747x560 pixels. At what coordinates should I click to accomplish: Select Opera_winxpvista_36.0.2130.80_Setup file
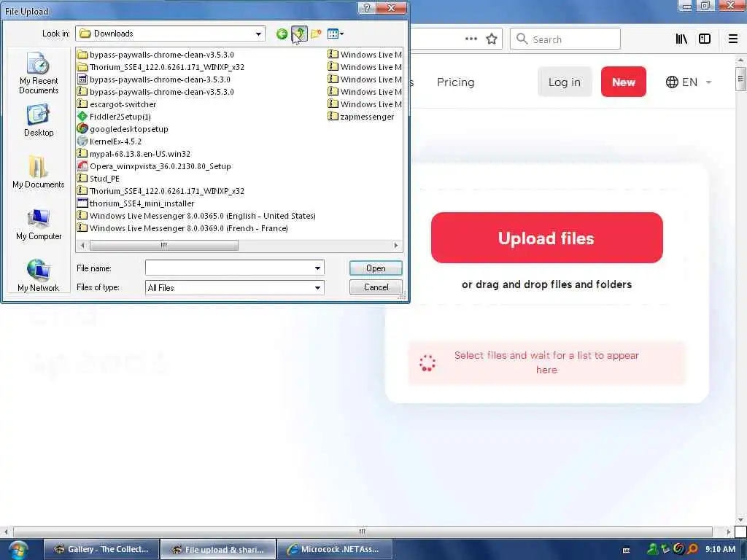[154, 166]
